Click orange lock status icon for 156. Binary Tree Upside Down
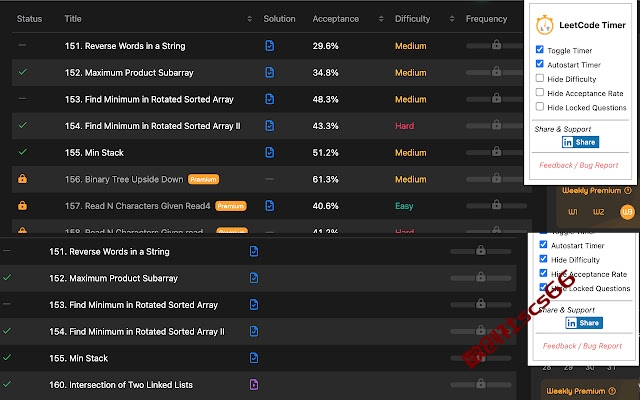The height and width of the screenshot is (400, 640). (22, 178)
